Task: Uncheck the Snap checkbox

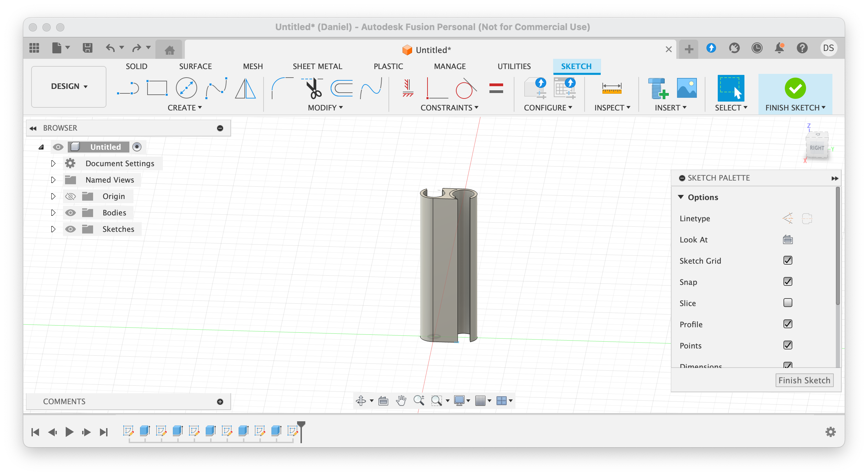Action: pos(788,282)
